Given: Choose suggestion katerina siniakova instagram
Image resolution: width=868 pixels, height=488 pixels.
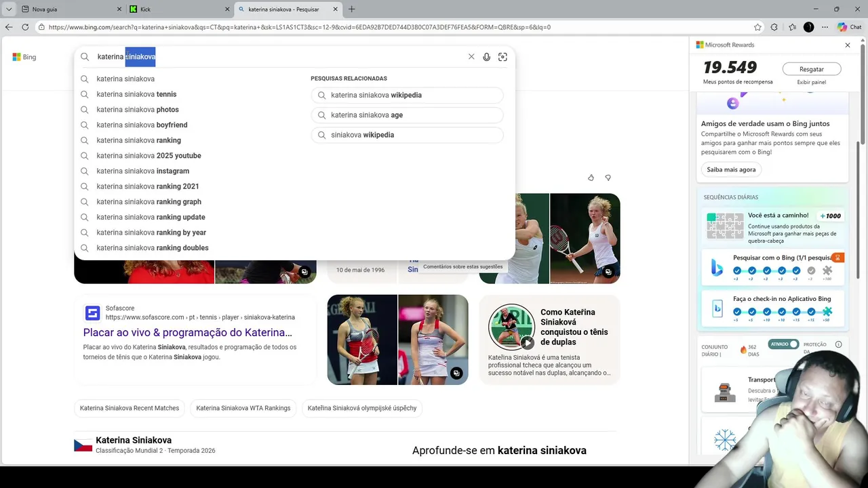Looking at the screenshot, I should point(142,171).
